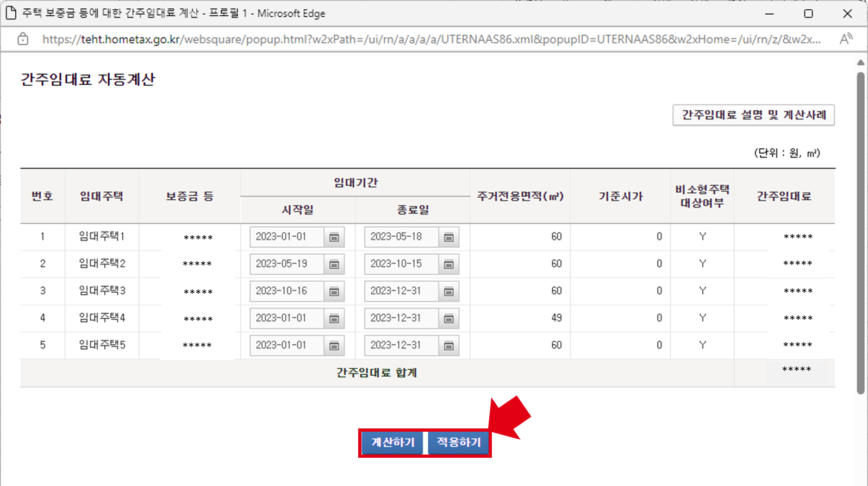Open calendar for 임대주택5 start date
Viewport: 868px width, 486px height.
(334, 346)
